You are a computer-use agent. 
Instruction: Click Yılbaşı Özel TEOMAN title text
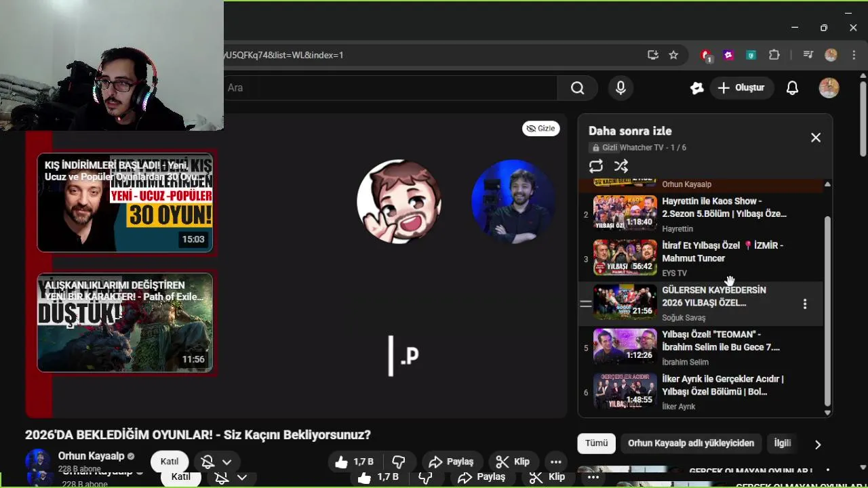721,341
